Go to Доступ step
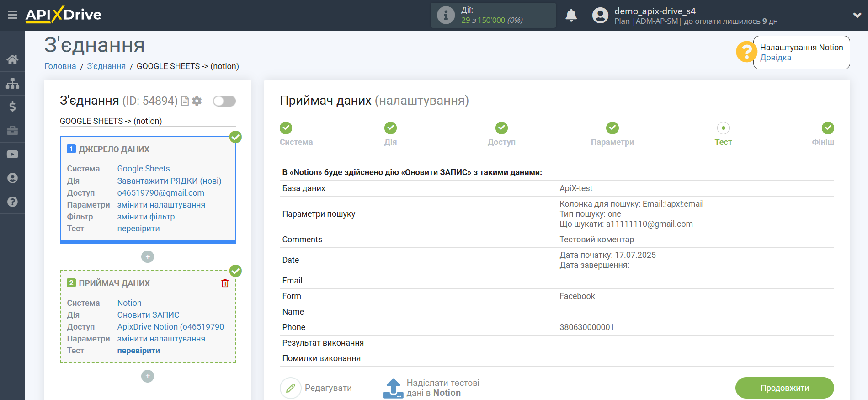The image size is (868, 400). (x=501, y=128)
